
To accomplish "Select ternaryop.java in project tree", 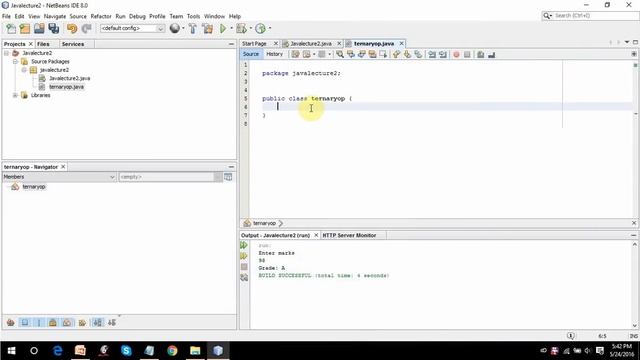I will pos(66,87).
